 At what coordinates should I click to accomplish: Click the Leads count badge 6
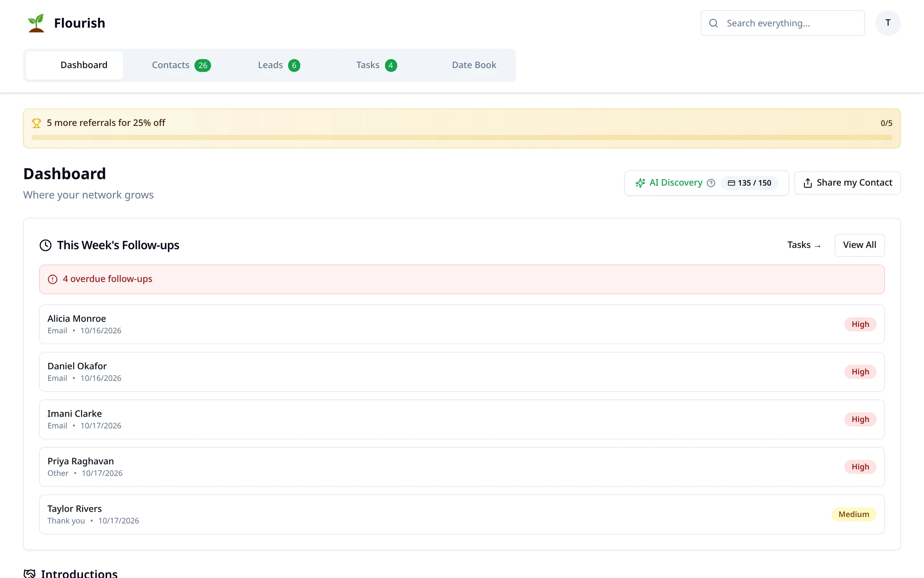tap(294, 65)
